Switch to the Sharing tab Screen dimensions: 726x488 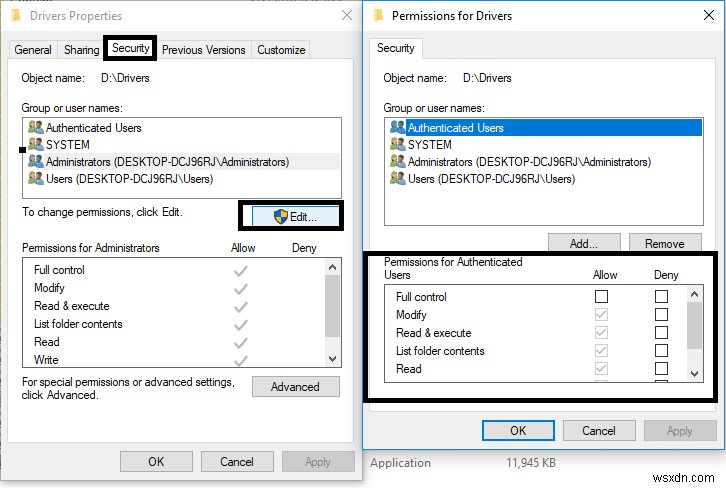tap(81, 50)
